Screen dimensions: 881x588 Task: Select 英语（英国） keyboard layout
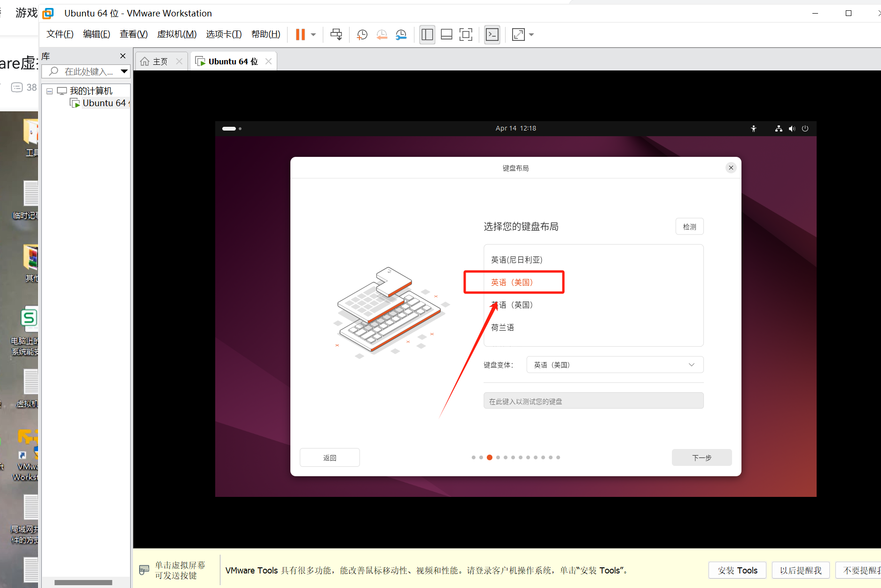point(593,305)
